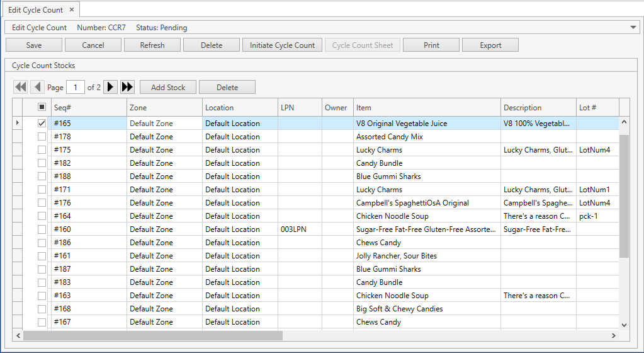Image resolution: width=644 pixels, height=353 pixels.
Task: Check the checkbox for row #178
Action: click(x=42, y=137)
